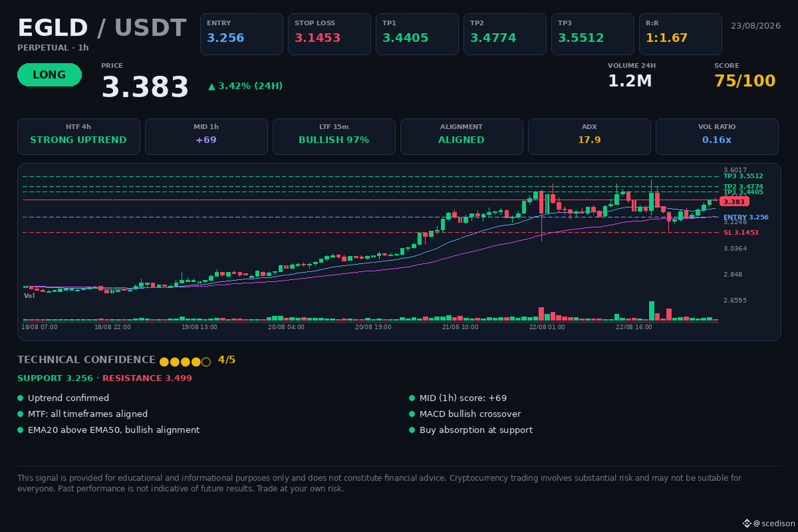This screenshot has width=798, height=532.
Task: Open the ENTRY card in the header
Action: tap(242, 34)
